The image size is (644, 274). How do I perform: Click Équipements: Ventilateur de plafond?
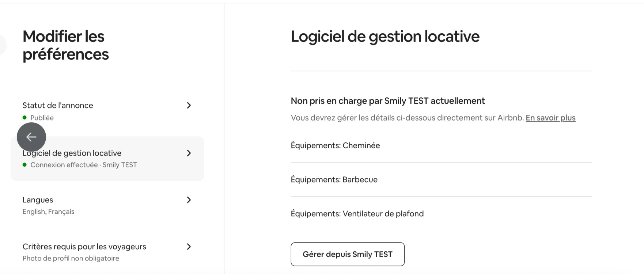[x=357, y=214]
